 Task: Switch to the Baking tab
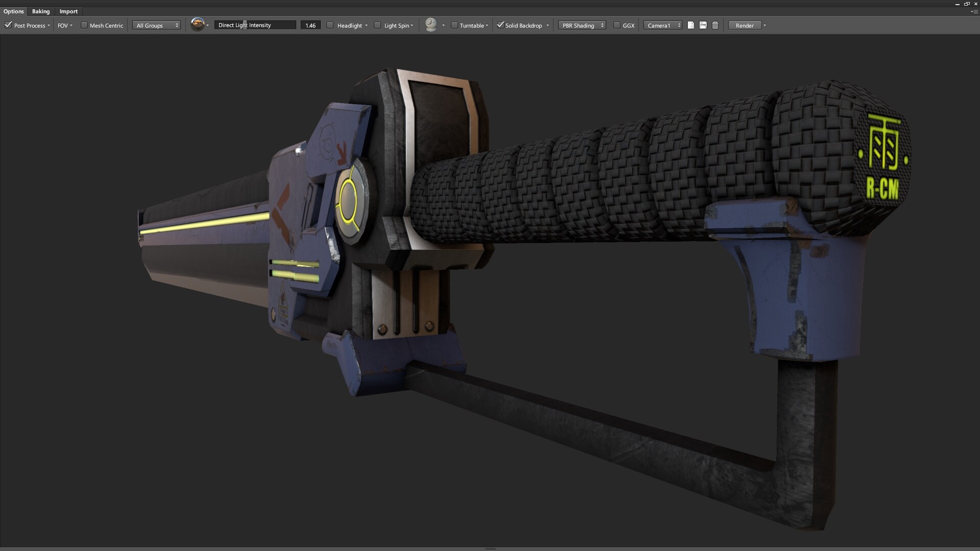(41, 11)
